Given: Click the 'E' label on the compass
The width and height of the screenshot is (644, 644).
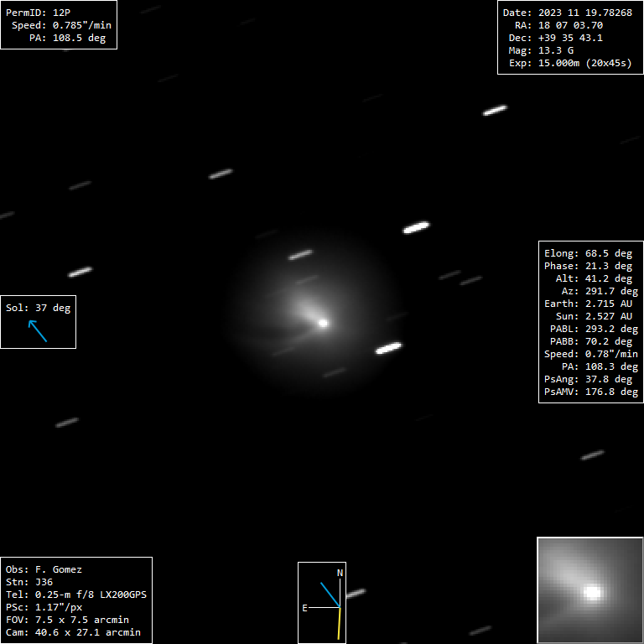Looking at the screenshot, I should (304, 608).
